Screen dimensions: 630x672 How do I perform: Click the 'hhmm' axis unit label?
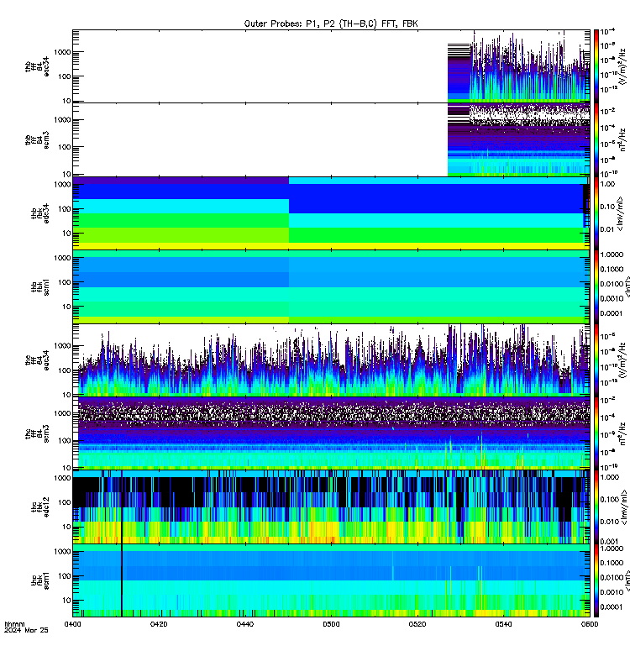point(15,624)
